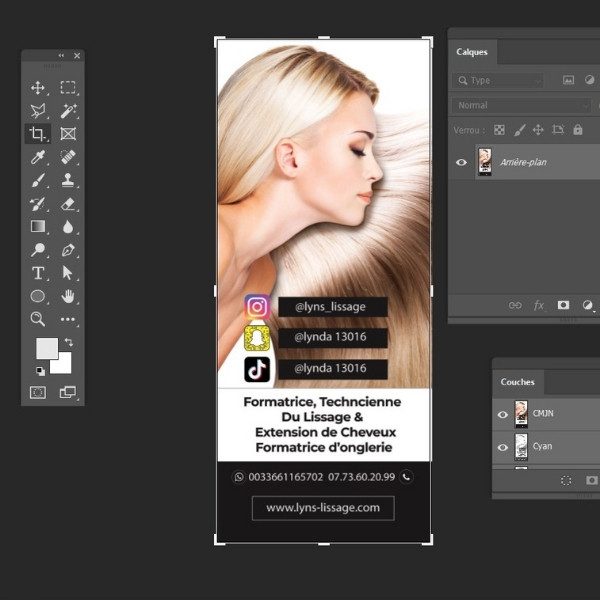Open the layer filter Type dropdown
This screenshot has width=600, height=600.
pos(499,80)
